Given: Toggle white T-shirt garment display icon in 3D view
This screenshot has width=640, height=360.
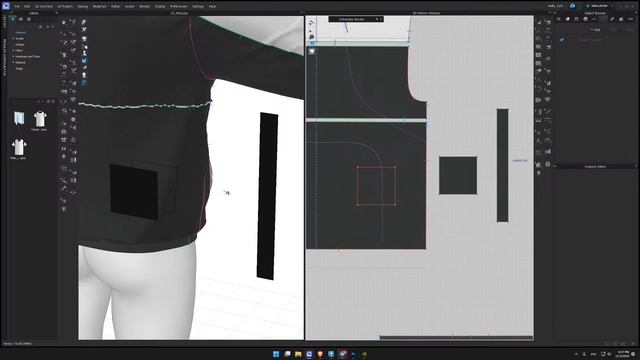Looking at the screenshot, I should pyautogui.click(x=84, y=39).
